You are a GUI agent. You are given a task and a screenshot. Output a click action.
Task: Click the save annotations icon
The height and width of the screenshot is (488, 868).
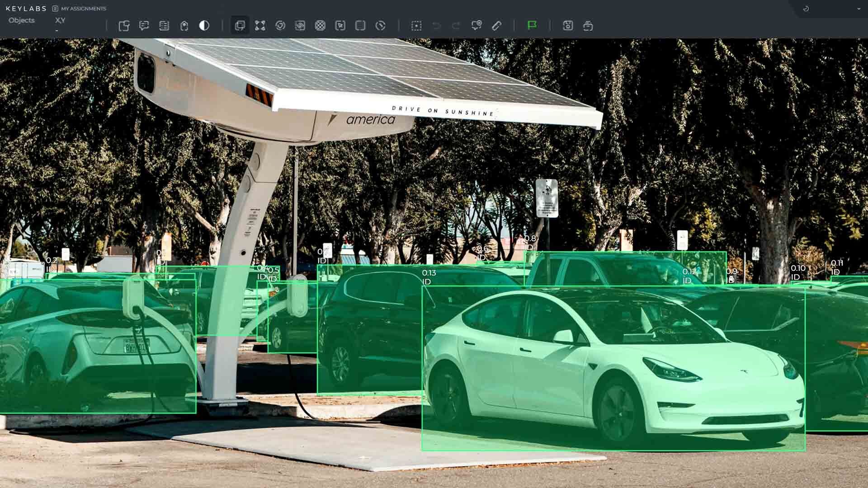point(568,26)
